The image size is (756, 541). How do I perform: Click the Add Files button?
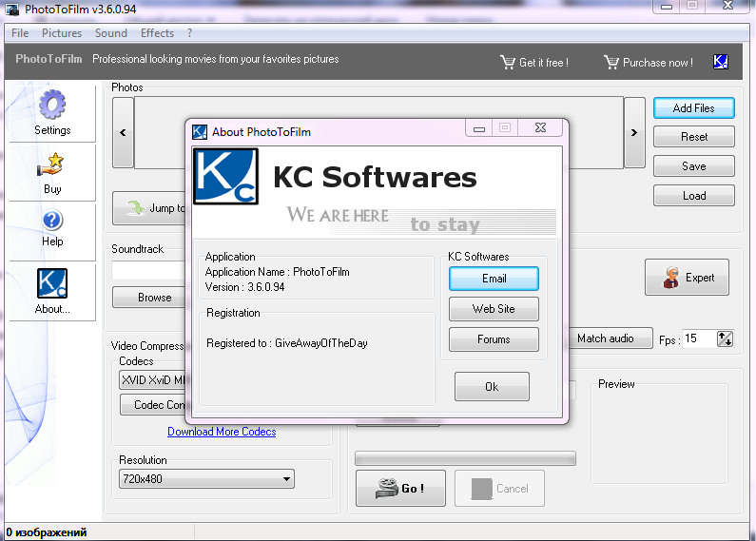(x=693, y=108)
